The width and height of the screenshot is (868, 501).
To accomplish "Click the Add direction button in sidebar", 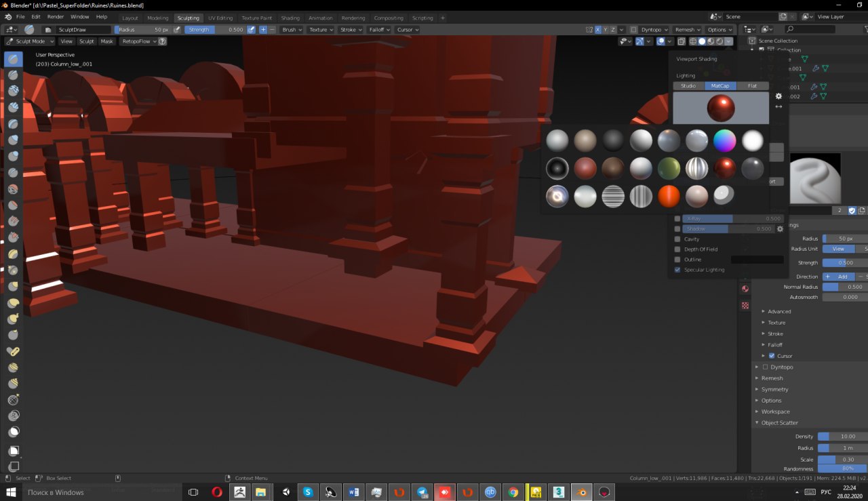I will click(x=838, y=277).
